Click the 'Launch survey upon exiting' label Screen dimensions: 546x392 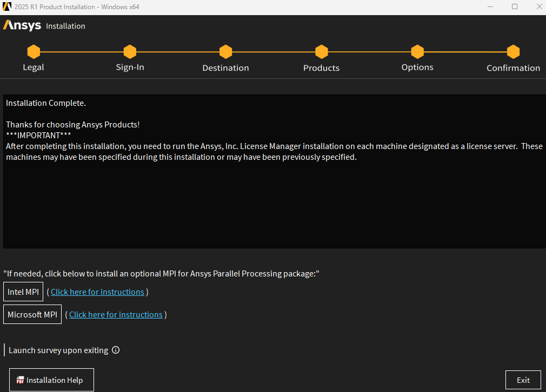click(x=58, y=350)
